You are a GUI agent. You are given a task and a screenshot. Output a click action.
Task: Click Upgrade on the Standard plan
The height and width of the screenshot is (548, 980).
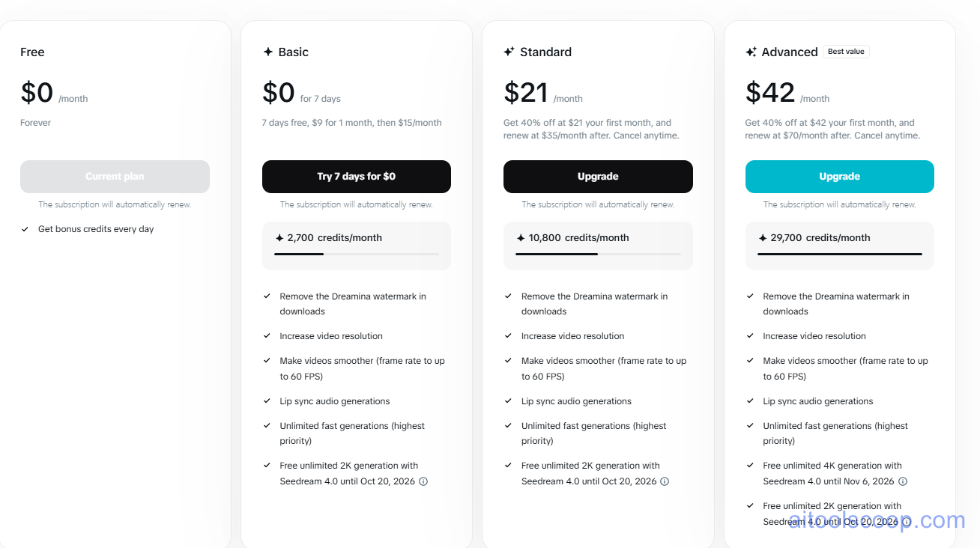(598, 176)
